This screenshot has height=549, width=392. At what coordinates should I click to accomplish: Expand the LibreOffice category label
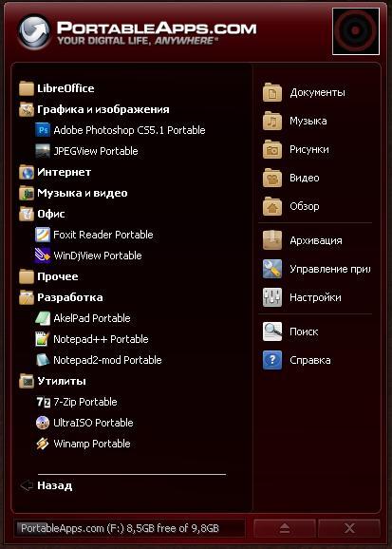coord(65,88)
